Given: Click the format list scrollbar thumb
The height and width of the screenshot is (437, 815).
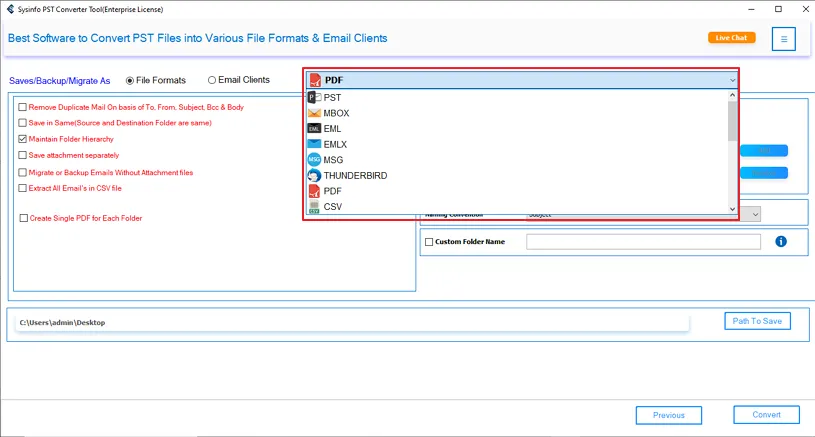Looking at the screenshot, I should 732,121.
